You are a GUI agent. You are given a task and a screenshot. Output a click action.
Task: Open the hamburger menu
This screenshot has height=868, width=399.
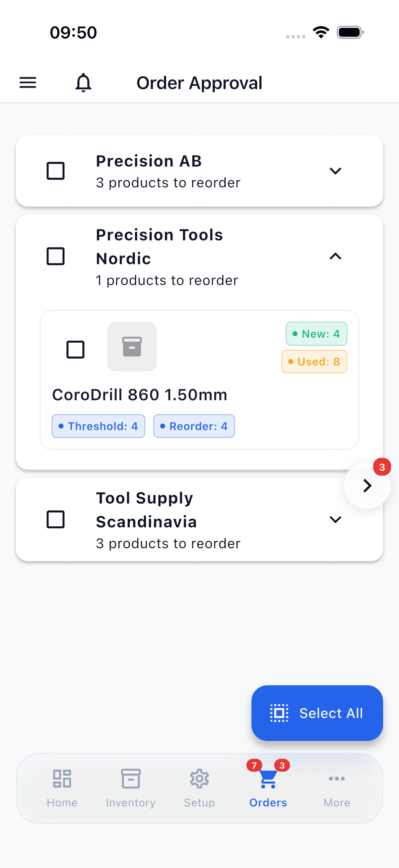pos(28,83)
